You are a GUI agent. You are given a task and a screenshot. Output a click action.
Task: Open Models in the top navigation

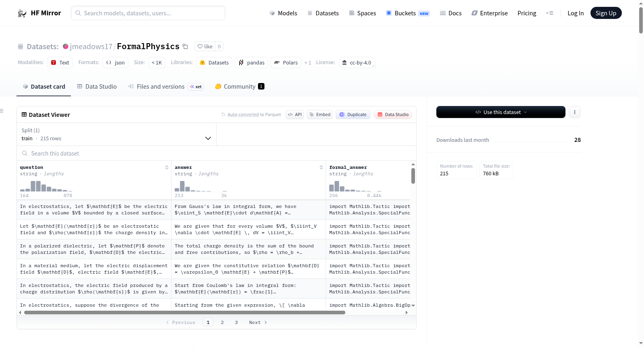283,13
